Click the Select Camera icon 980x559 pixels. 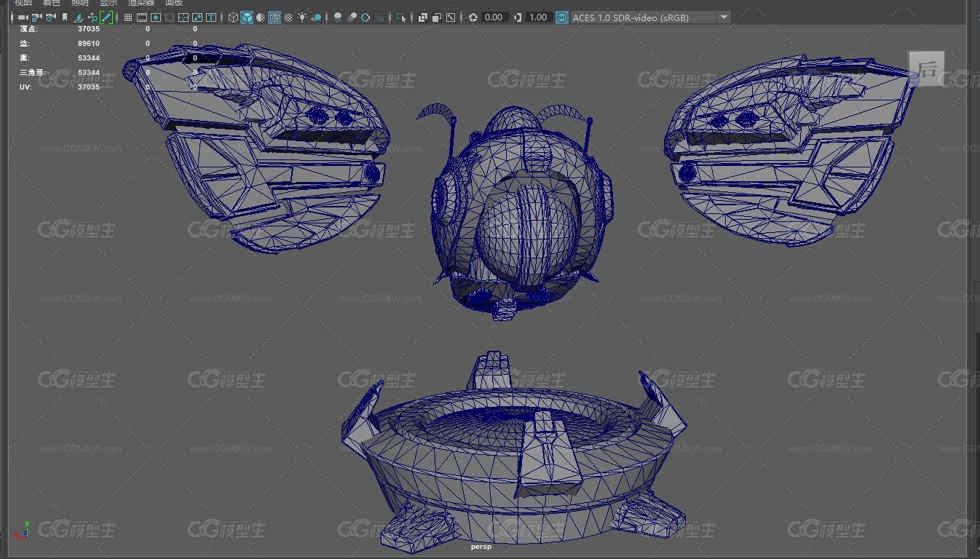(23, 17)
